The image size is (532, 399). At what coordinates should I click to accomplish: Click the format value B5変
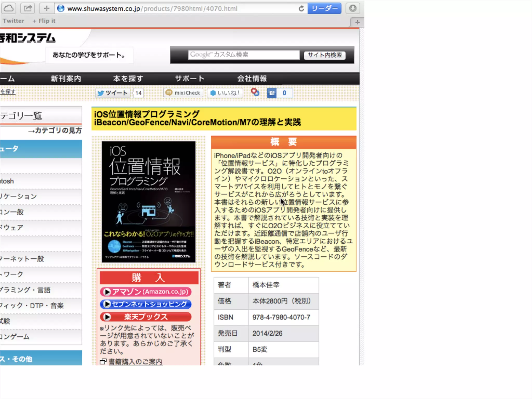[x=260, y=349]
